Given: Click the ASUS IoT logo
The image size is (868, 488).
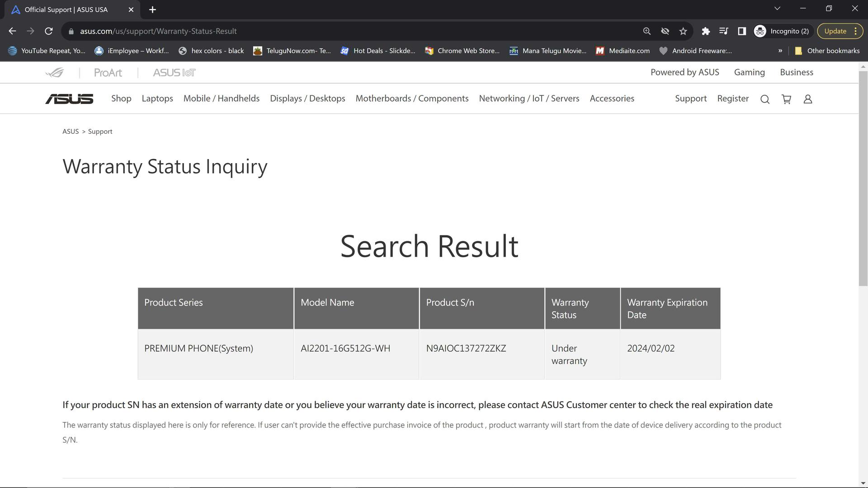Looking at the screenshot, I should coord(174,72).
